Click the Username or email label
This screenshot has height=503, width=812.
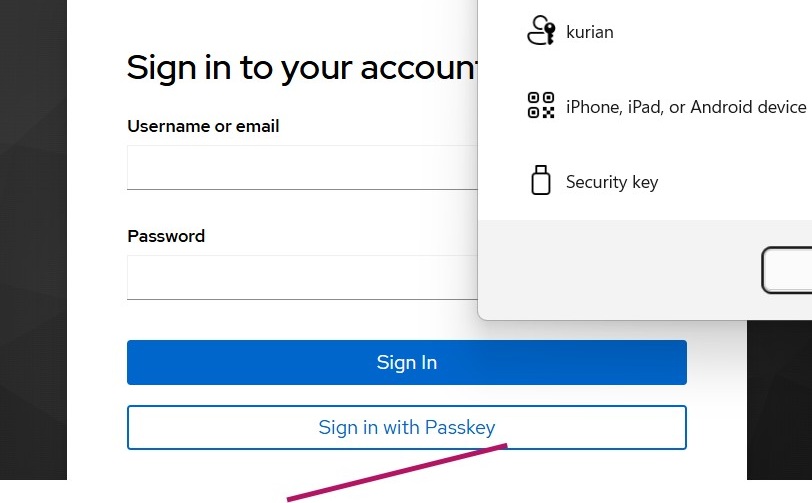[203, 126]
